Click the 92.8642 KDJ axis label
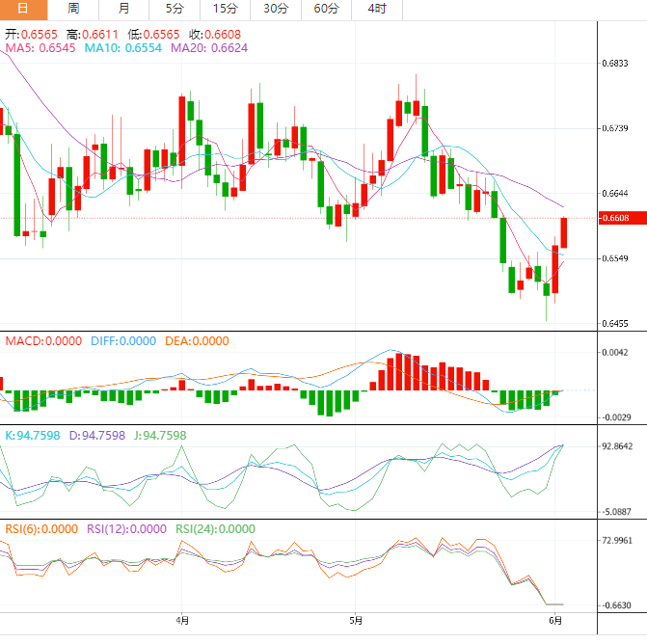Viewport: 647px width, 644px height. tap(617, 446)
